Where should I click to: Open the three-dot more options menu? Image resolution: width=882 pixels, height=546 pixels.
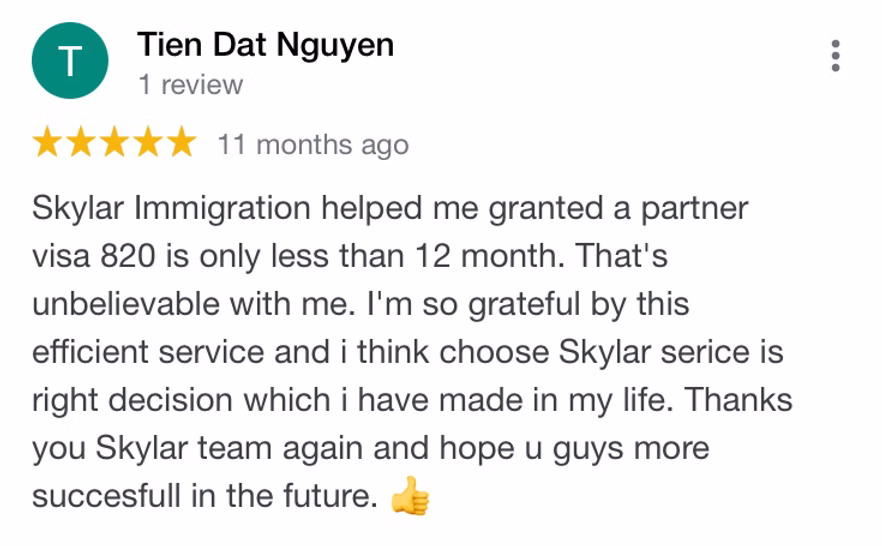[835, 56]
